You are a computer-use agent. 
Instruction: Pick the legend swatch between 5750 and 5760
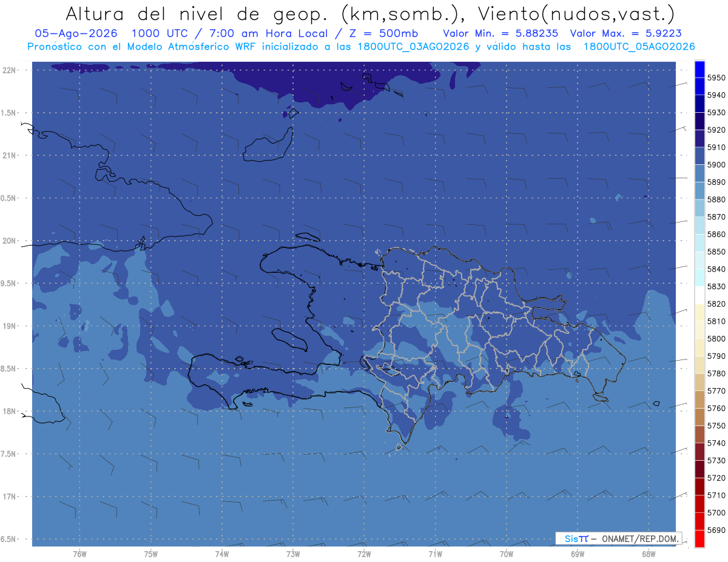pyautogui.click(x=699, y=416)
